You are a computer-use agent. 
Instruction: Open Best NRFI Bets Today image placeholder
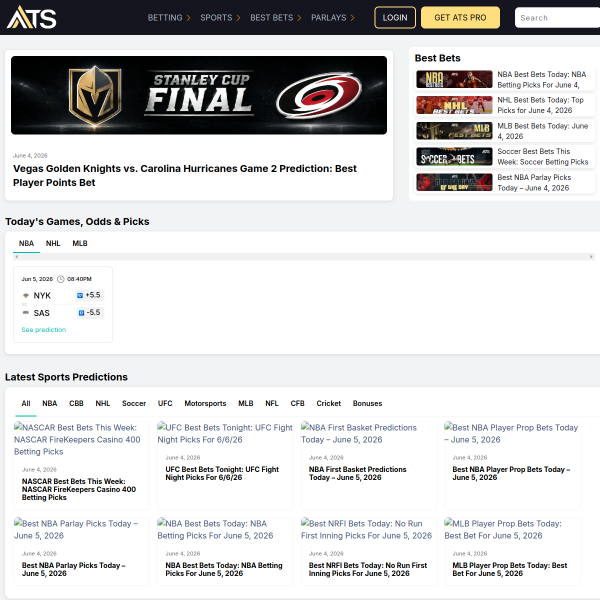366,530
